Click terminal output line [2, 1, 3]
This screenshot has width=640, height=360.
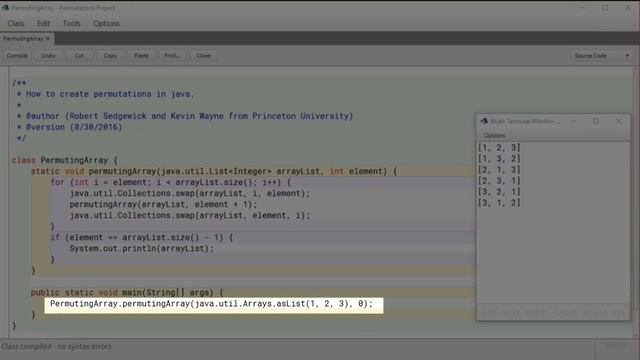(x=499, y=169)
